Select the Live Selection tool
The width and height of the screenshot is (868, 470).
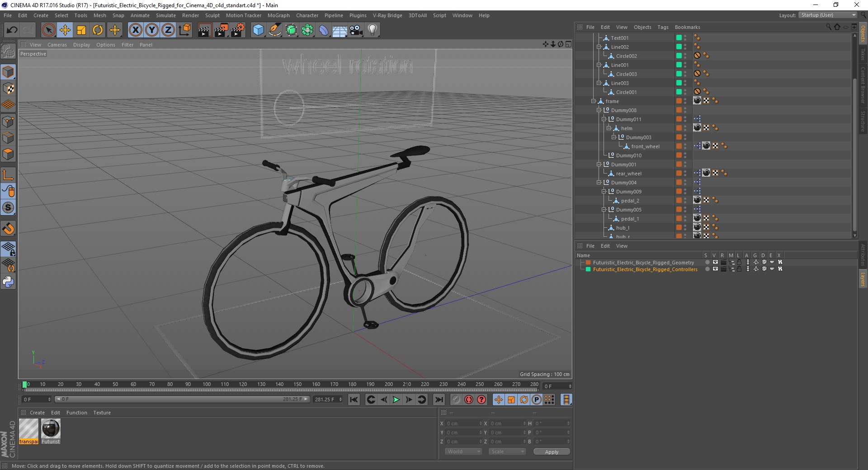click(x=48, y=30)
